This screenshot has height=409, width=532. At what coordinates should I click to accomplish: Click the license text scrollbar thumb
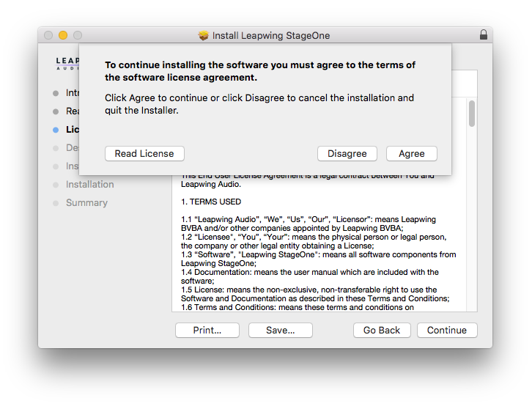tap(472, 114)
